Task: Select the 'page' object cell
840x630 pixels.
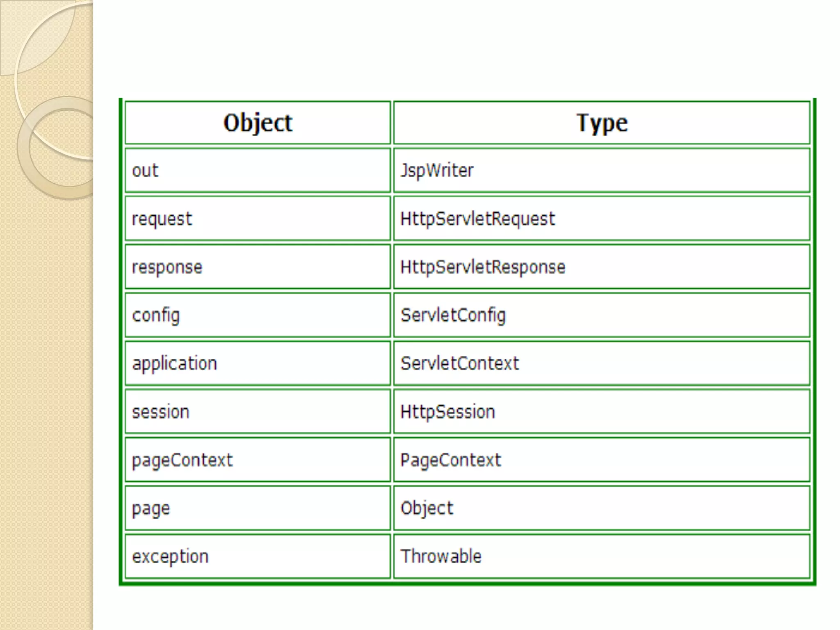Action: (x=151, y=509)
